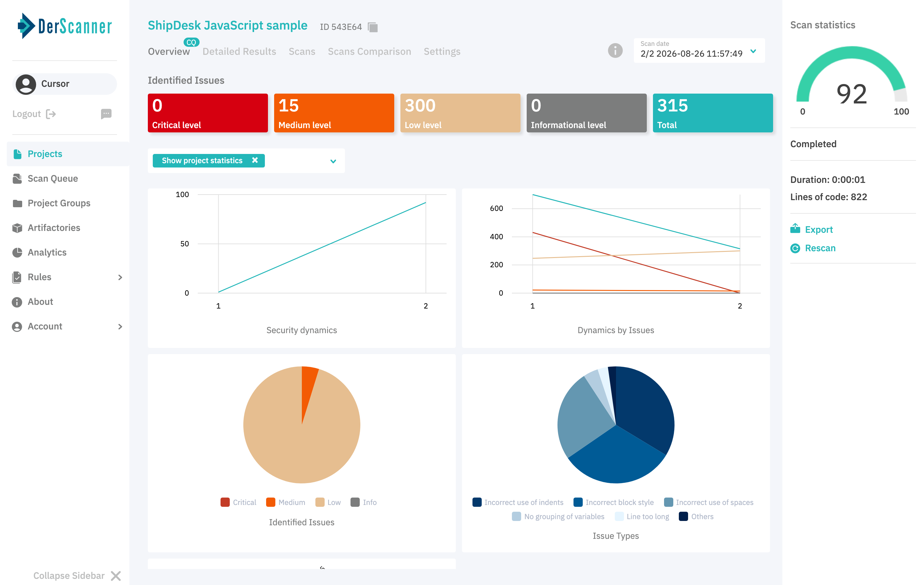Click the Export upload icon

click(795, 229)
